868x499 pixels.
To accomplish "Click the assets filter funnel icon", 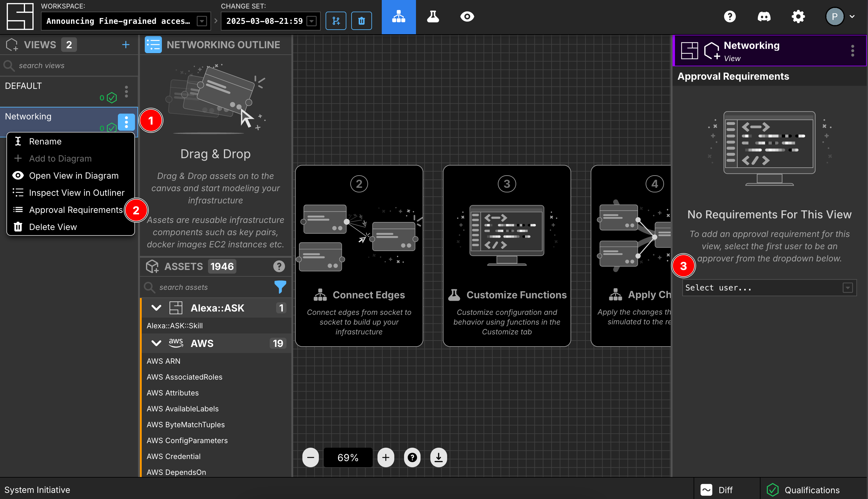I will tap(280, 287).
